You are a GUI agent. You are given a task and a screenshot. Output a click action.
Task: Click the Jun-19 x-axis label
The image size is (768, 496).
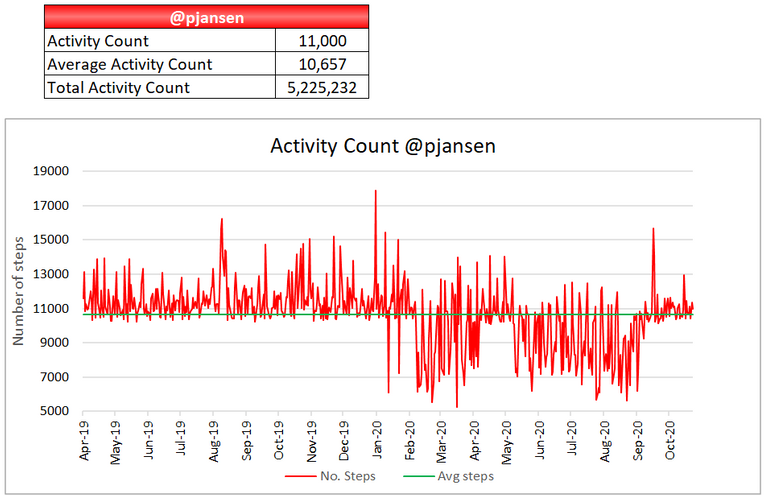coord(148,440)
